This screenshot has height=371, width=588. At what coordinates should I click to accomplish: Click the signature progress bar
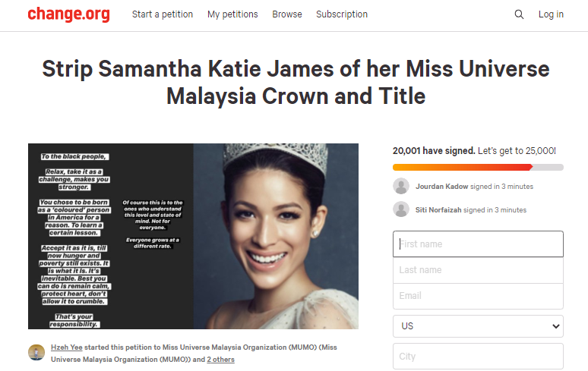(x=478, y=167)
